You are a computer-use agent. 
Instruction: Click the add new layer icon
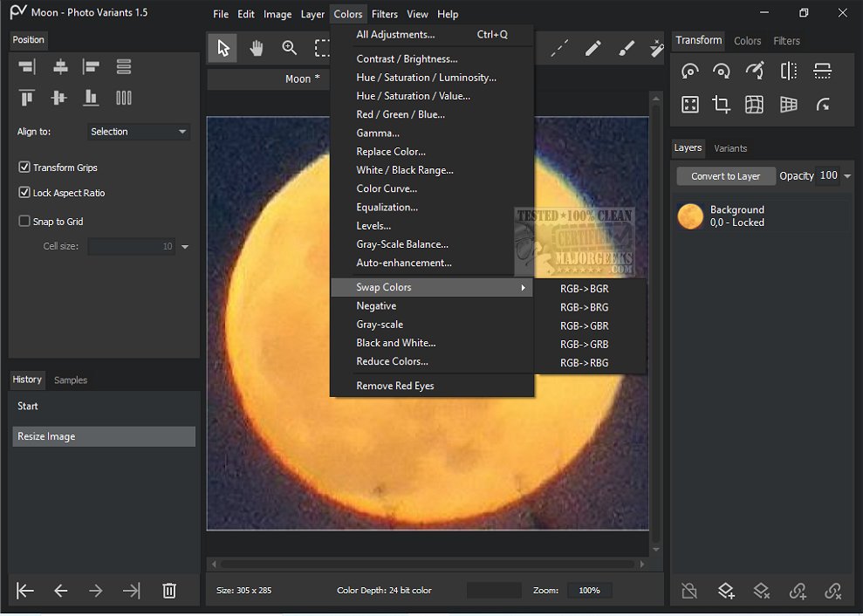[726, 591]
